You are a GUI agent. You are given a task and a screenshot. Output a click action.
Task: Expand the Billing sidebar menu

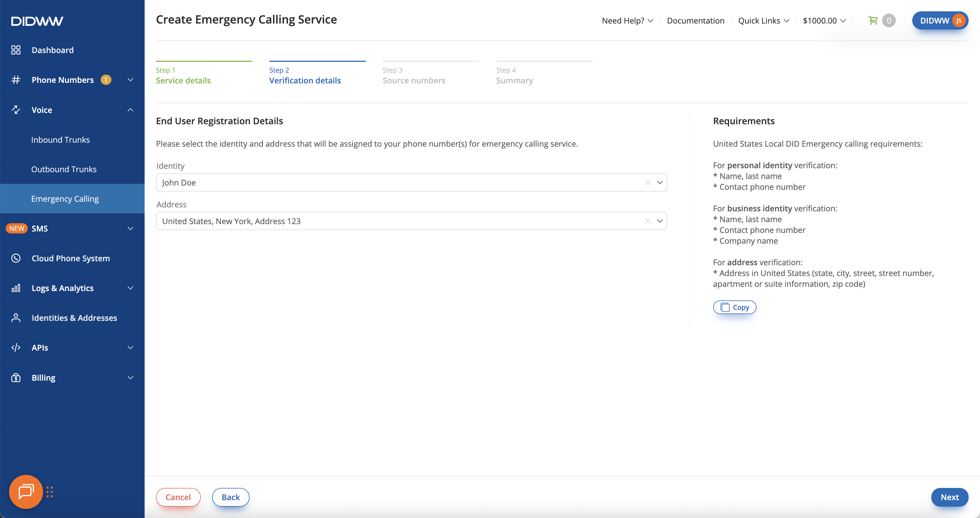pyautogui.click(x=130, y=378)
